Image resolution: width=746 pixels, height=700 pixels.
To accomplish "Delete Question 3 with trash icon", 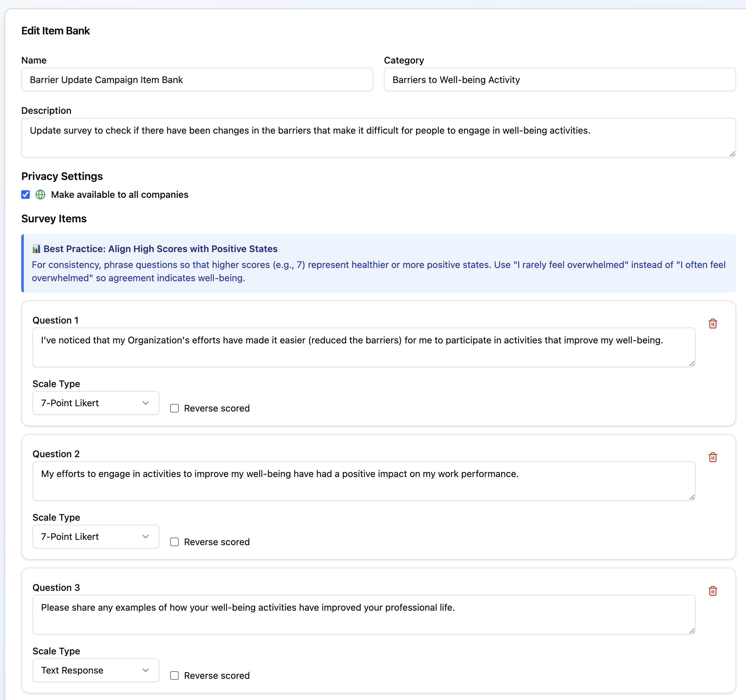I will [x=712, y=591].
